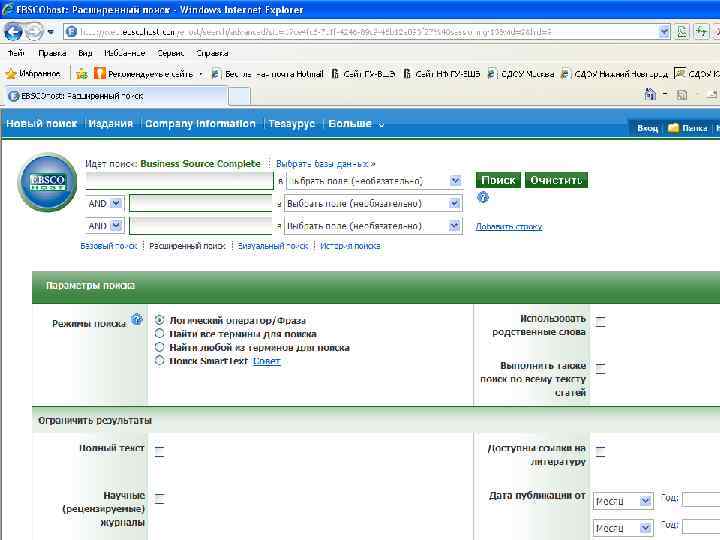
Task: Open the AND operator dropdown on the third row
Action: pos(105,226)
